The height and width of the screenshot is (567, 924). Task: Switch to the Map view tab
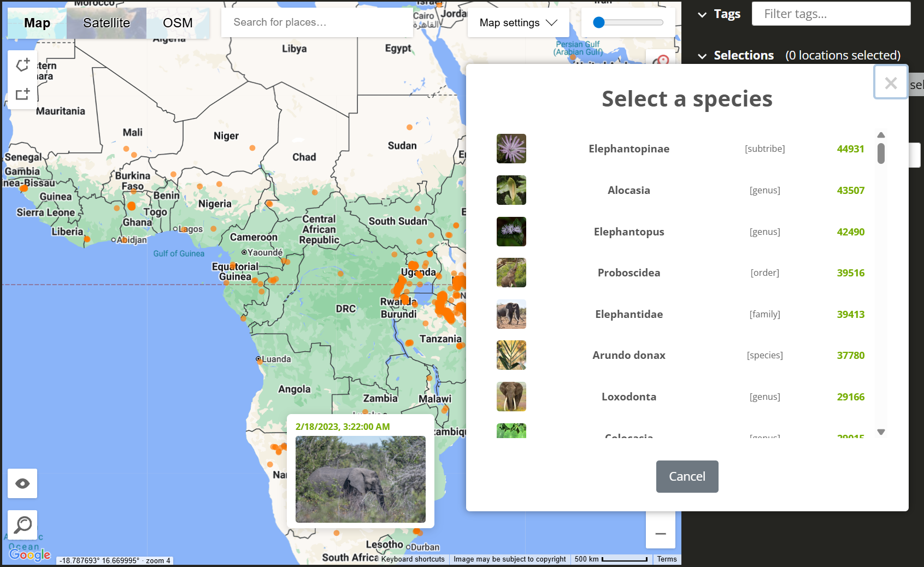click(x=37, y=23)
